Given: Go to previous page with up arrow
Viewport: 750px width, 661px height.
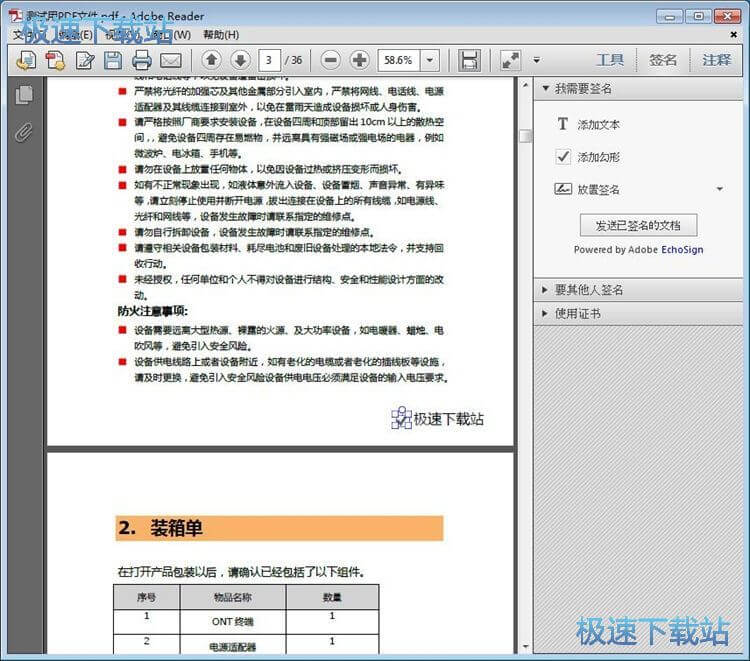Looking at the screenshot, I should pos(211,60).
